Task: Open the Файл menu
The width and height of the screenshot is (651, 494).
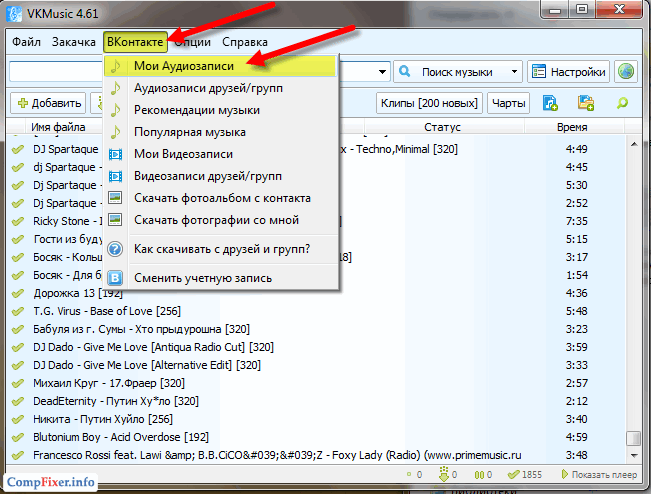Action: [x=26, y=42]
